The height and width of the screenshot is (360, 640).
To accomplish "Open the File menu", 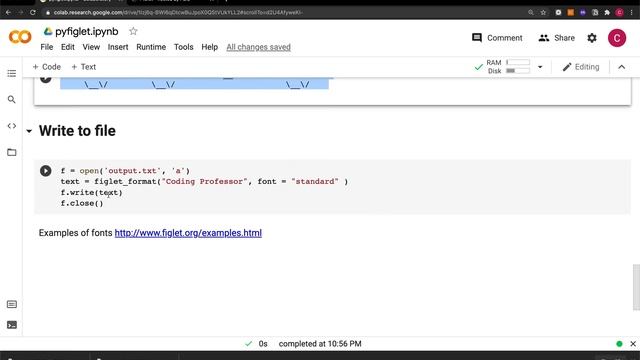I will click(x=47, y=47).
